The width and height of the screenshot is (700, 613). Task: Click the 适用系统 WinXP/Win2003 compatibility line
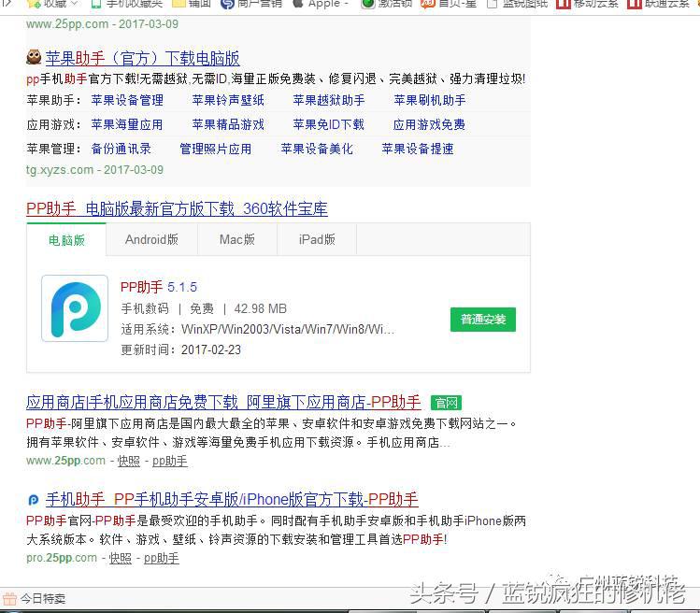tap(258, 330)
